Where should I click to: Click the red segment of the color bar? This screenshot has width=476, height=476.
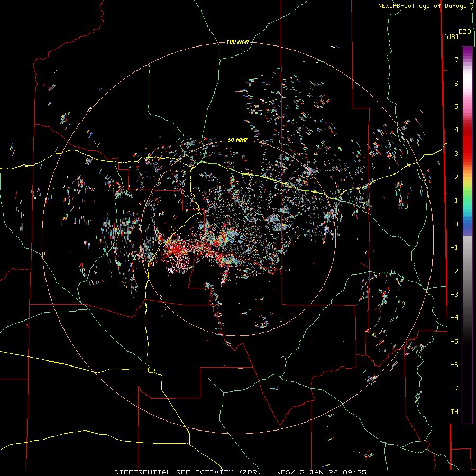pyautogui.click(x=467, y=140)
